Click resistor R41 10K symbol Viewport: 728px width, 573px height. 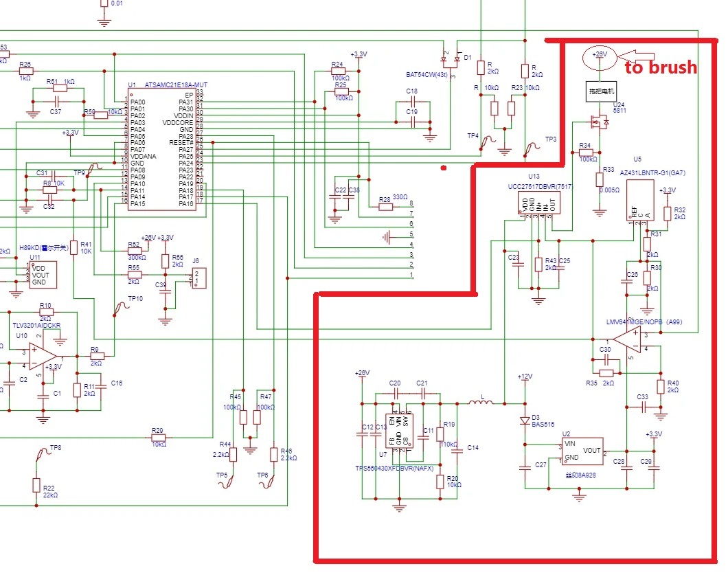coord(73,247)
